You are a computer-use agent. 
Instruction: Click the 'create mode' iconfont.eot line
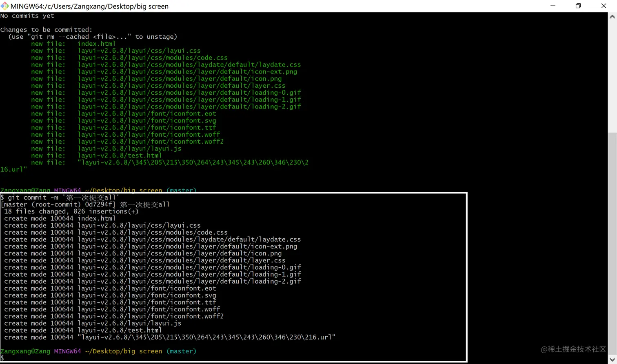110,289
